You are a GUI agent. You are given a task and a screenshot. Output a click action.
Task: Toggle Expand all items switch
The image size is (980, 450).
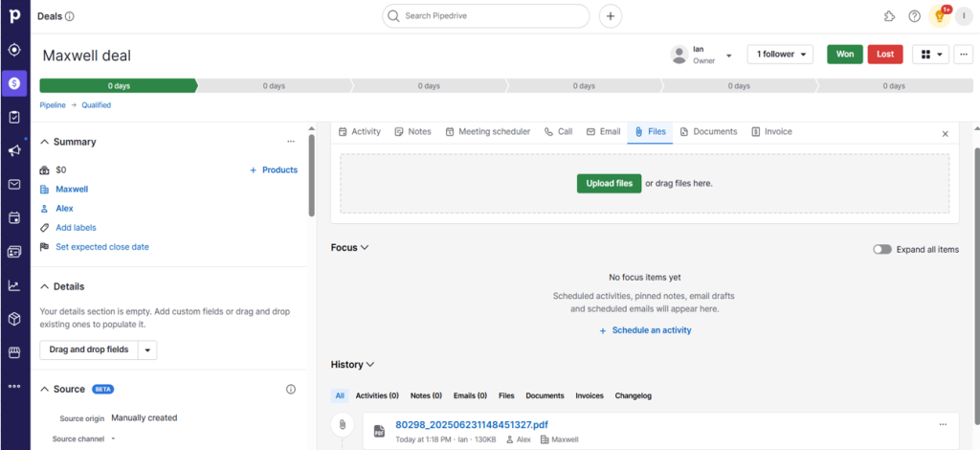click(881, 249)
